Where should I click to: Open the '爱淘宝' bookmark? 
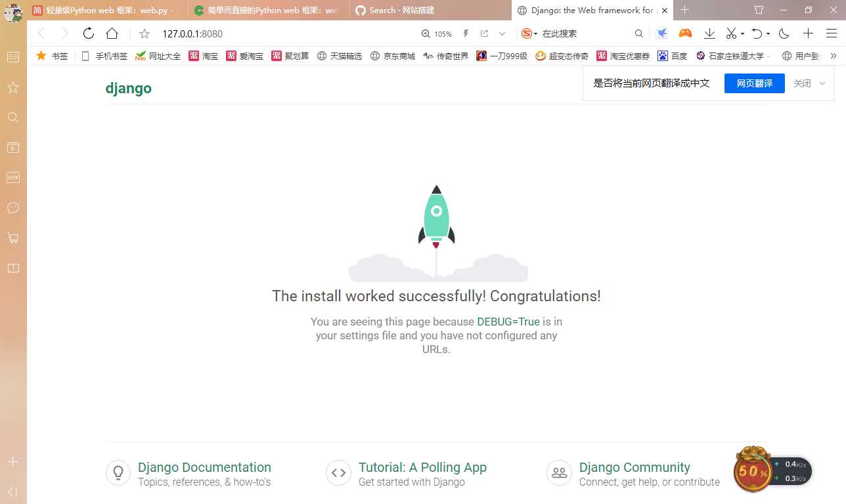click(244, 56)
